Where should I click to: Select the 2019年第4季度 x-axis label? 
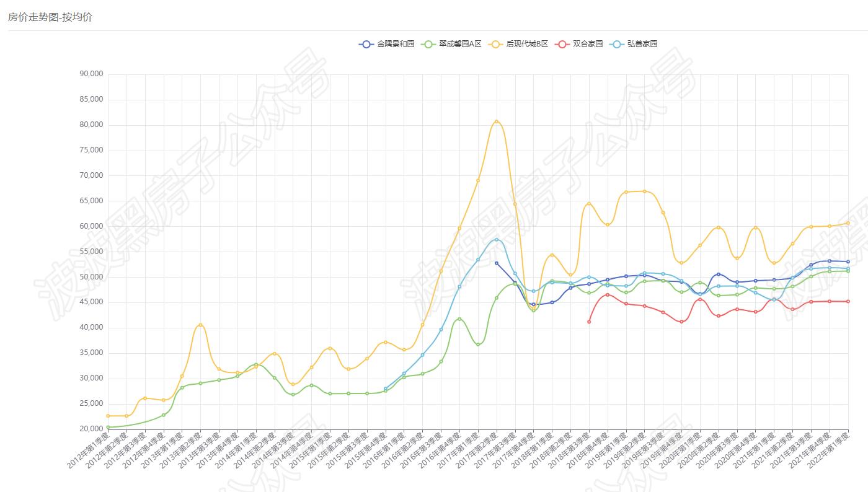click(x=662, y=450)
